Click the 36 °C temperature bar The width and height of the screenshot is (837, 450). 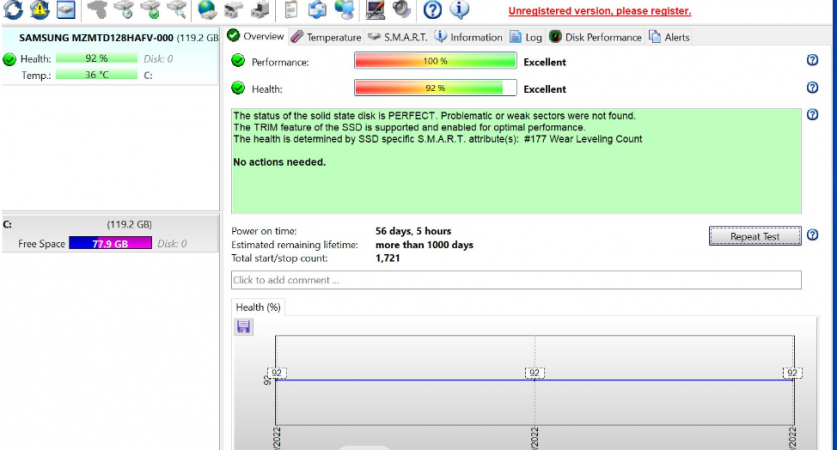(96, 75)
